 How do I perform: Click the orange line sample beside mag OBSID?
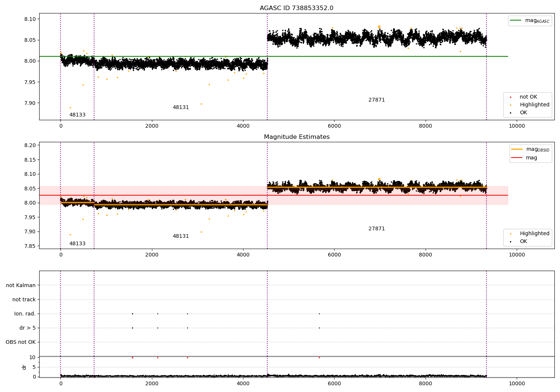[517, 149]
